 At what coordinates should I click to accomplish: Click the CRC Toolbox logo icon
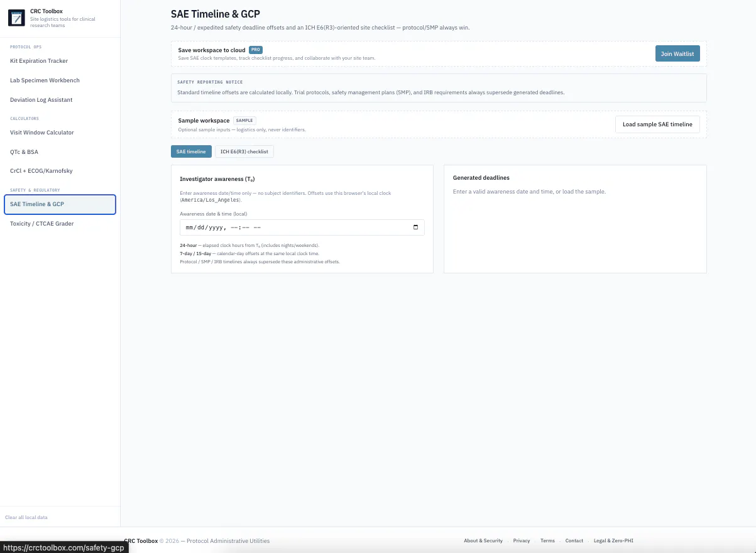pos(16,18)
